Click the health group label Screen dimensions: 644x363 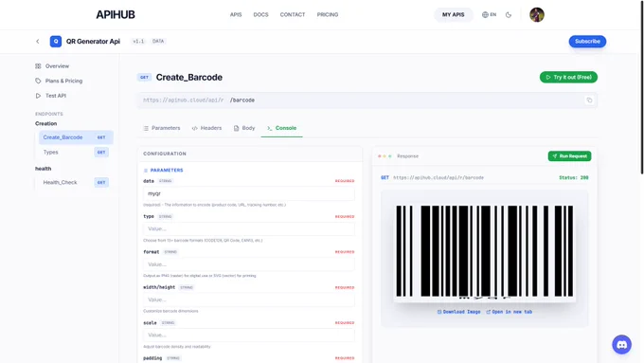[44, 169]
